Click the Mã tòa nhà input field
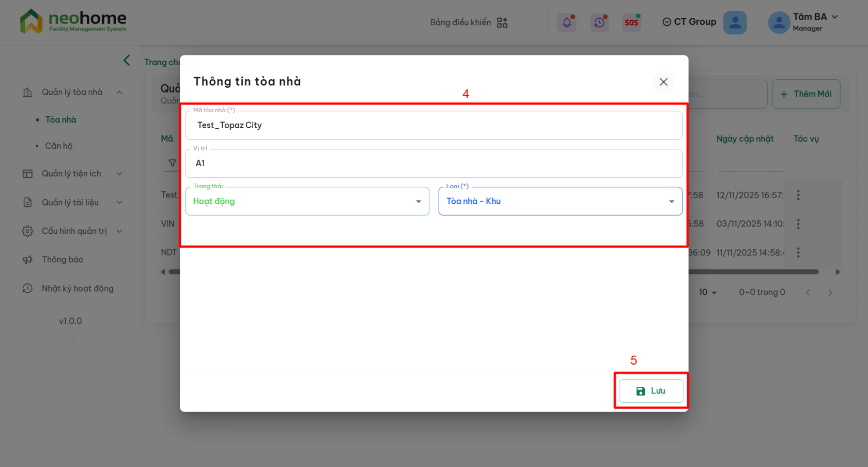 tap(433, 125)
